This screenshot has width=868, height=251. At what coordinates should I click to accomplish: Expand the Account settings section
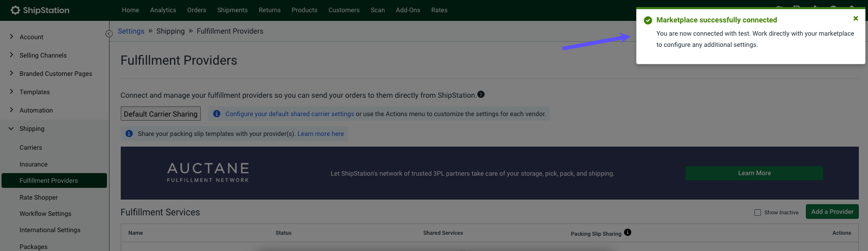tap(11, 37)
